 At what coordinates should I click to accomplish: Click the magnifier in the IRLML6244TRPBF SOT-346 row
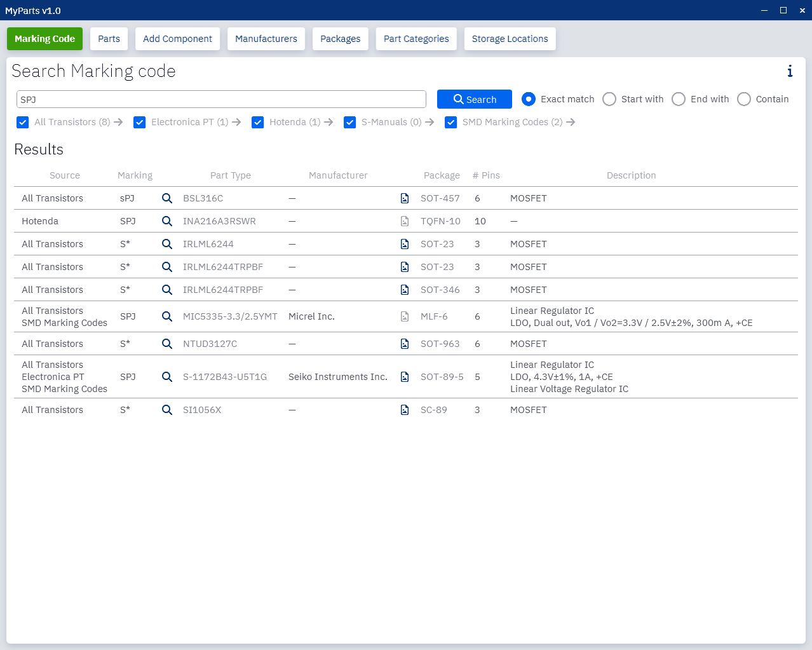[167, 290]
